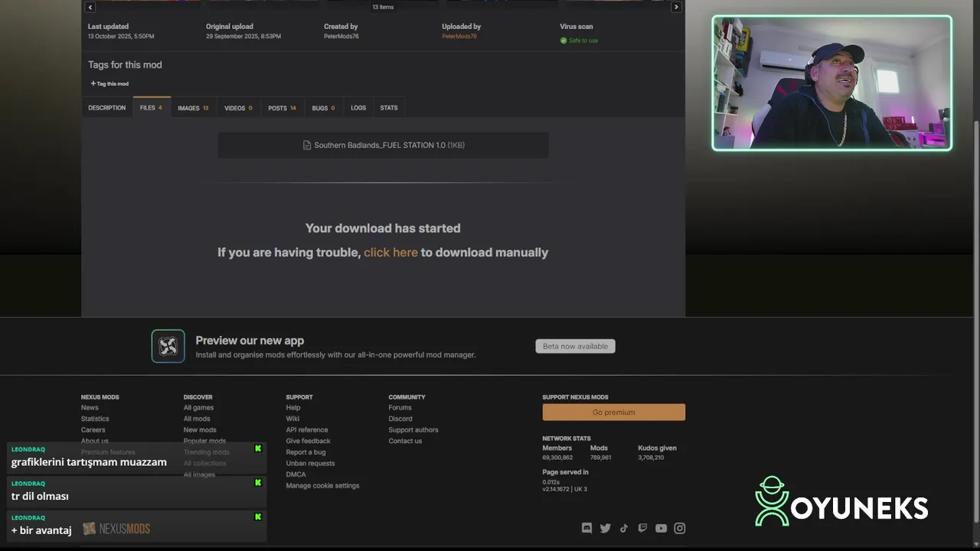This screenshot has width=980, height=551.
Task: Open the orange PeterMods76 uploader link
Action: [x=459, y=37]
